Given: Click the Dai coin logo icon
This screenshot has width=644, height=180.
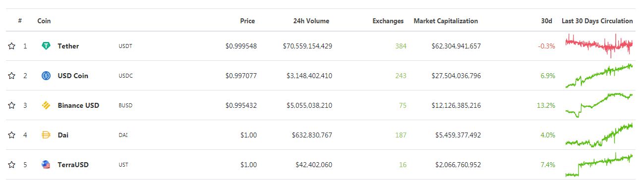Looking at the screenshot, I should 46,135.
